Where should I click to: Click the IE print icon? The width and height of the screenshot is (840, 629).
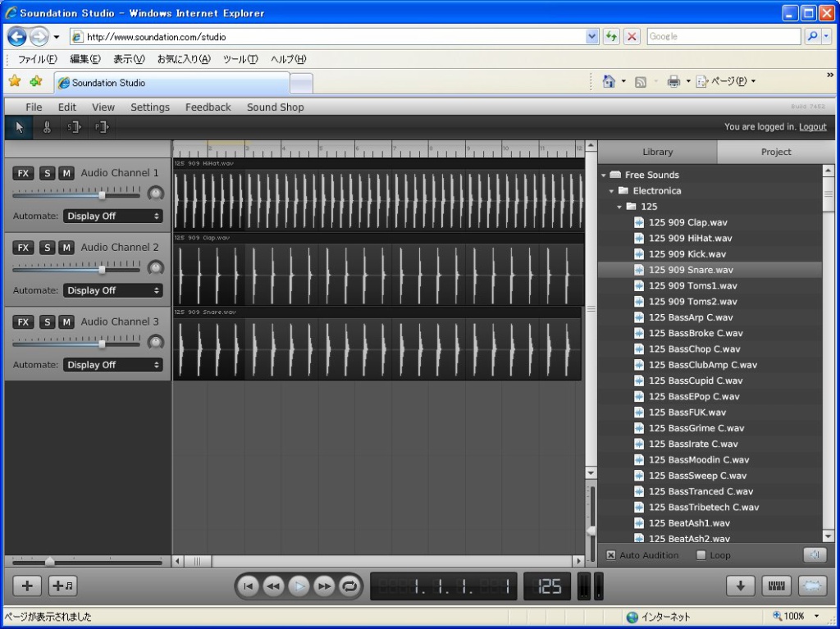pos(673,81)
